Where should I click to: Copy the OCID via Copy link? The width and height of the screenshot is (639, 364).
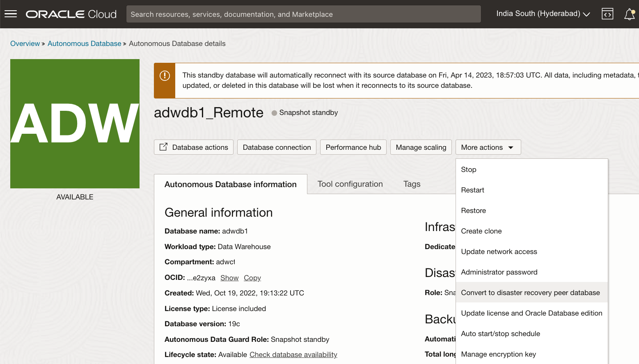click(x=252, y=278)
